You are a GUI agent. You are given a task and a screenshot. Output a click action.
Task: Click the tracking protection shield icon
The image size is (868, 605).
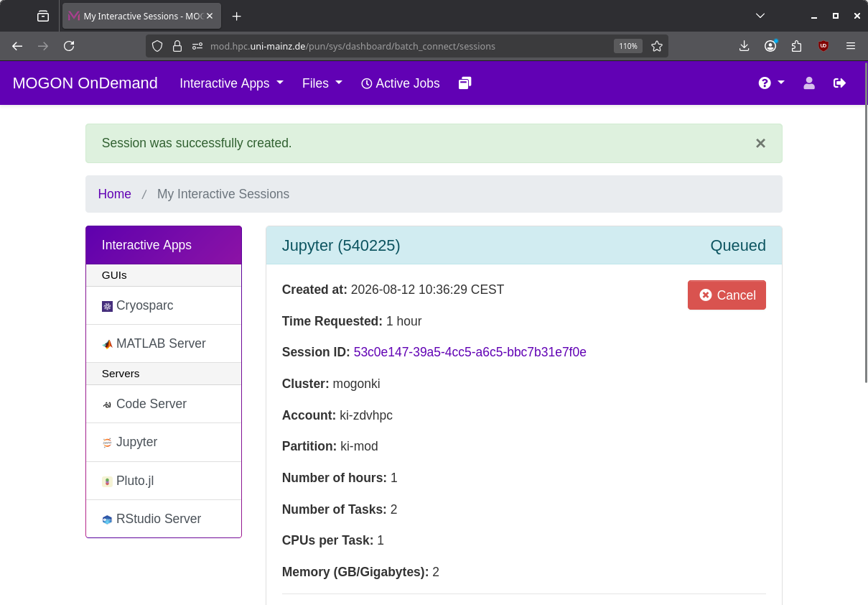[x=158, y=46]
